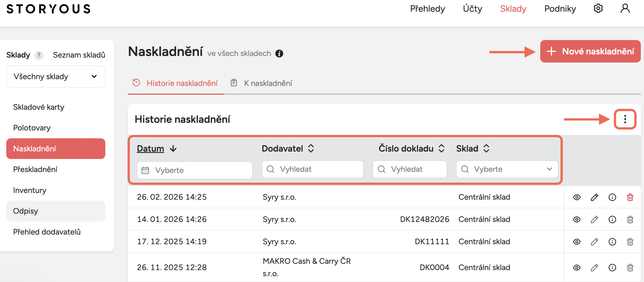The image size is (644, 282).
Task: Click the Nové naskladnění button
Action: pyautogui.click(x=590, y=51)
